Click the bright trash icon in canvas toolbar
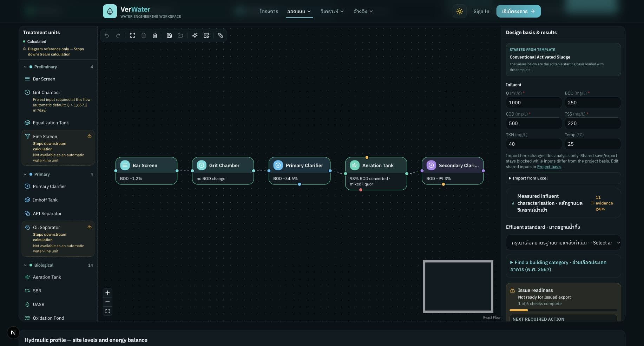 pyautogui.click(x=155, y=35)
